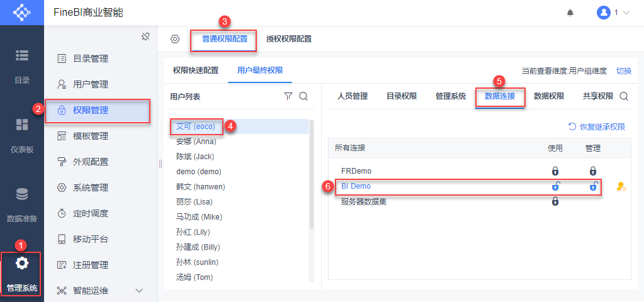Viewport: 644px width, 302px height.
Task: Click the 切换 dimension link
Action: [623, 71]
